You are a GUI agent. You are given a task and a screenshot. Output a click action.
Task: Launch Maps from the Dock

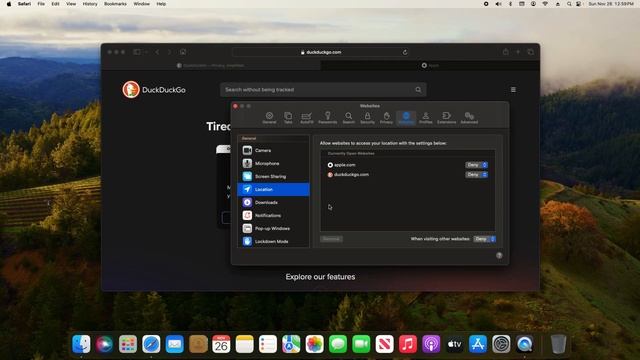[291, 344]
